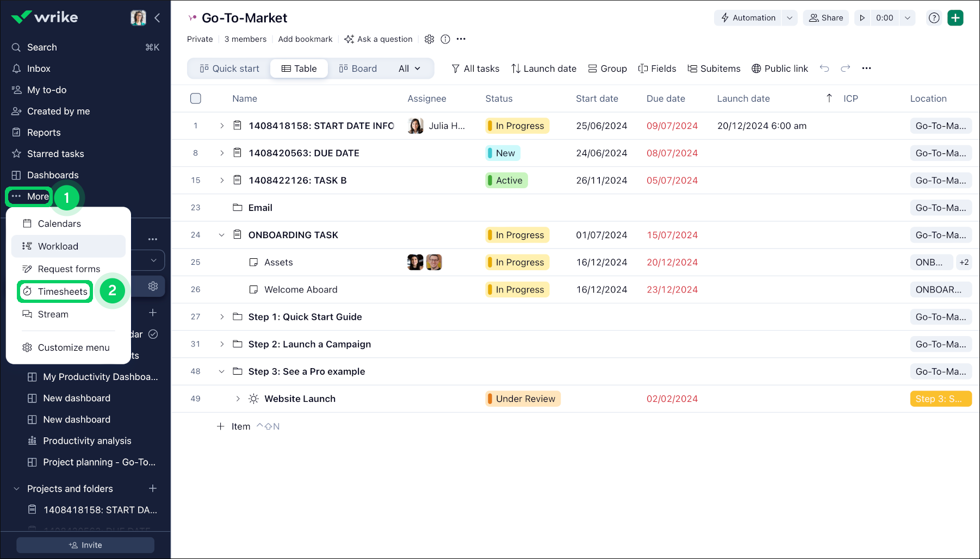
Task: Open user profile avatar in sidebar
Action: tap(138, 18)
